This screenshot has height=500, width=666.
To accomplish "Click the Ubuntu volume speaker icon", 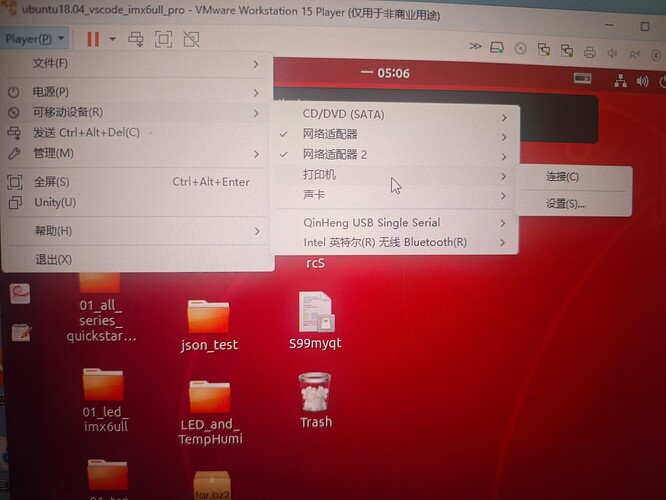I will (642, 81).
